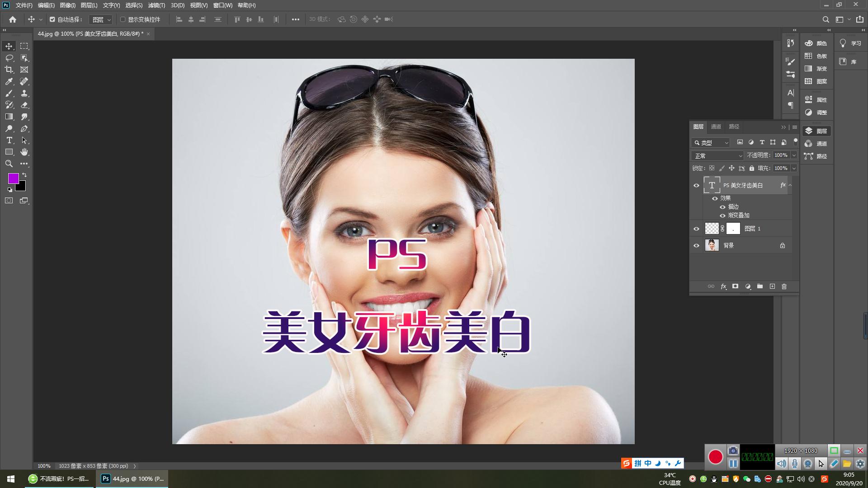Open the blend mode dropdown showing 正常

pyautogui.click(x=717, y=155)
